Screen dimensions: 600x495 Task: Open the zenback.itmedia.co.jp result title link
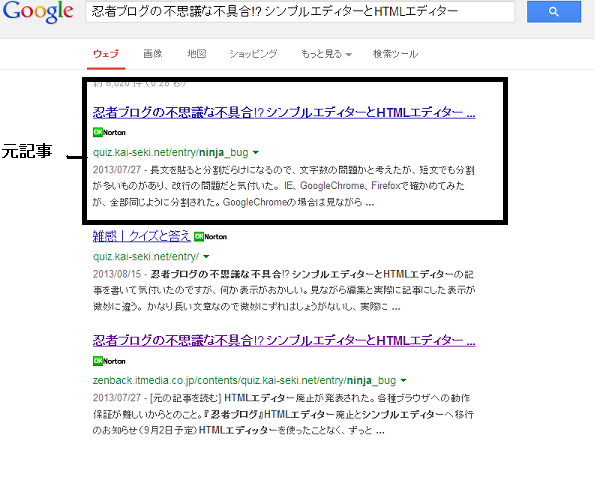pos(284,340)
